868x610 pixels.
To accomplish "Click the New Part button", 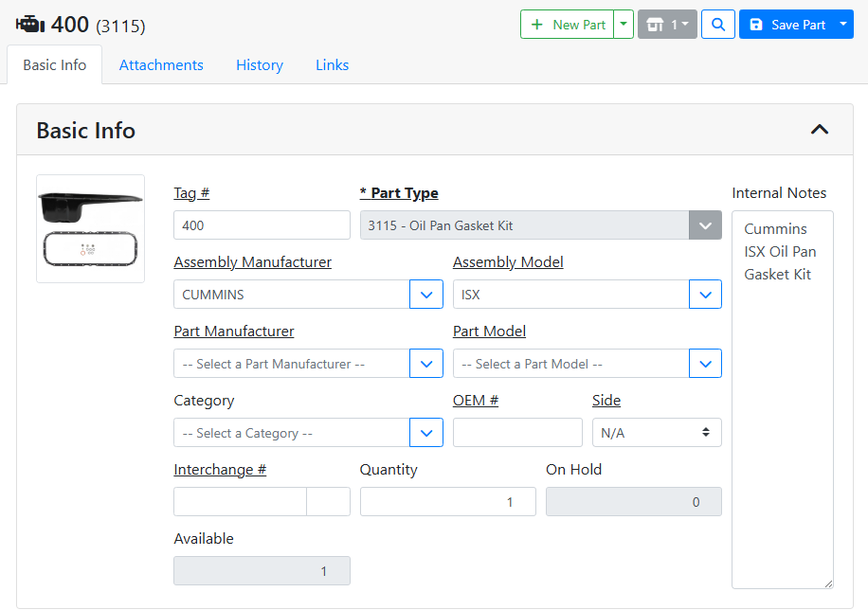I will tap(568, 25).
